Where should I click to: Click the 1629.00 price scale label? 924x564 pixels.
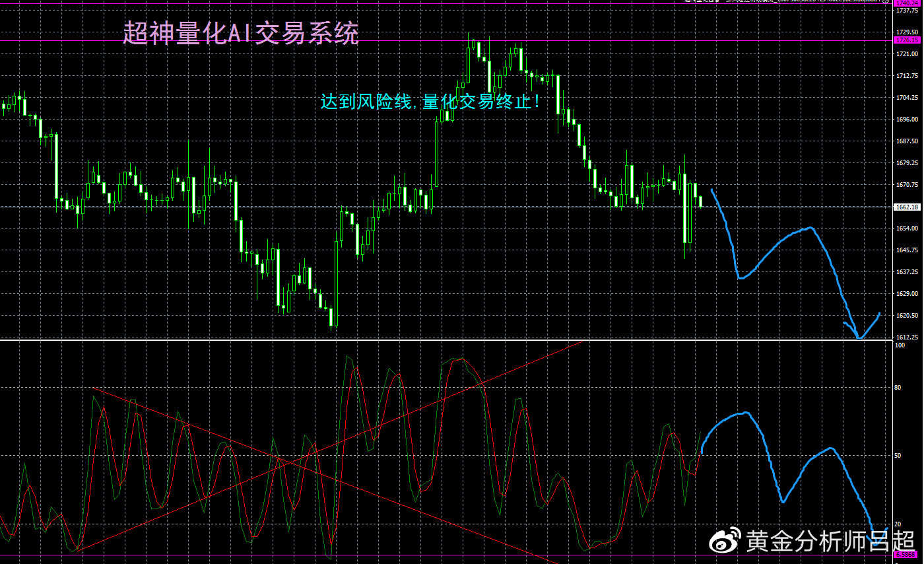pos(906,294)
